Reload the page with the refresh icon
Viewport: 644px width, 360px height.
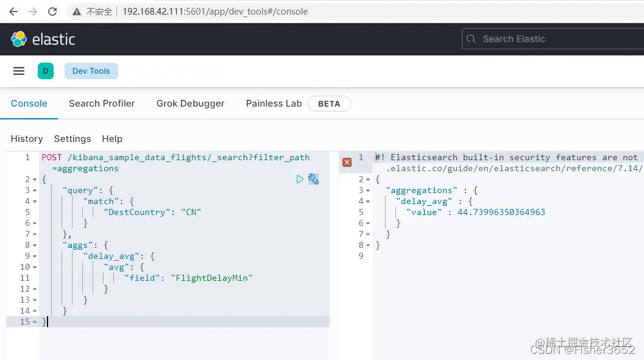(52, 12)
